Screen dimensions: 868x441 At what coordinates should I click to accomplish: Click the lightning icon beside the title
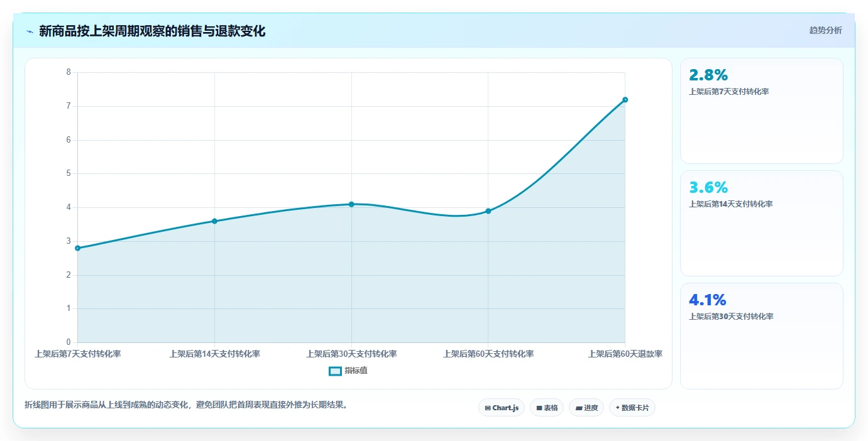point(30,31)
